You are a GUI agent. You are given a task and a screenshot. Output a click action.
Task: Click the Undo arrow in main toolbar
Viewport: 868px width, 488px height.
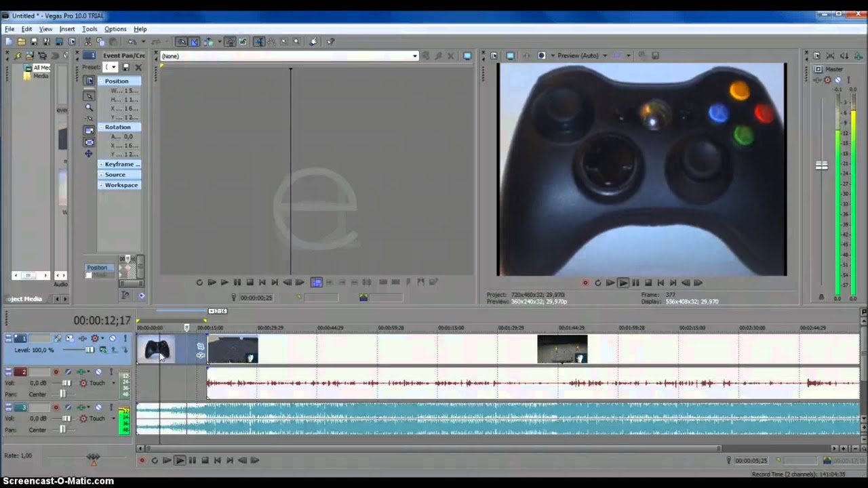[x=132, y=42]
